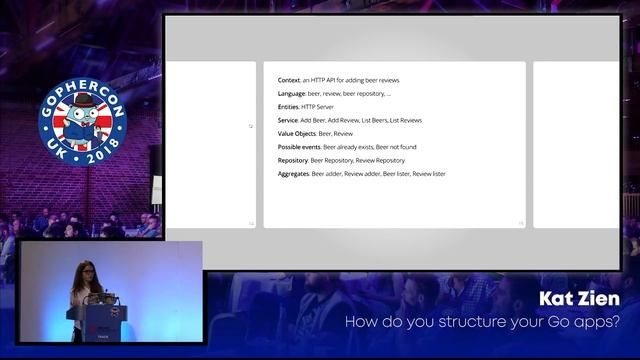The width and height of the screenshot is (640, 360).
Task: Click the 'Aggregates' line with Beer adder
Action: coord(361,174)
